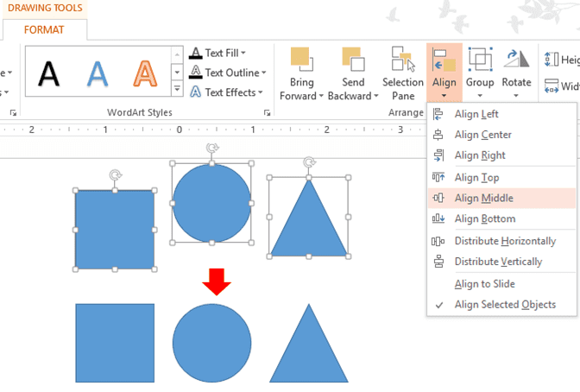Open the Text Fill dropdown arrow
The image size is (580, 392).
click(243, 54)
